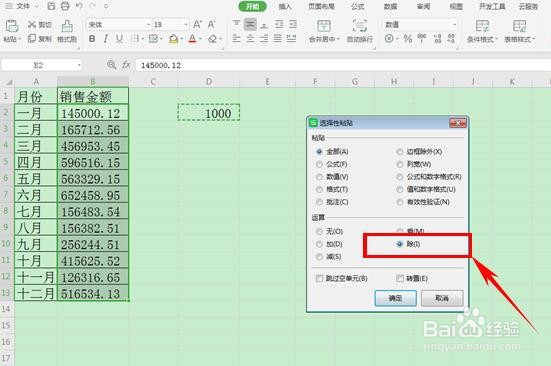Select the 列宽(W) radio button
Viewport: 551px width, 366px height.
click(x=400, y=164)
